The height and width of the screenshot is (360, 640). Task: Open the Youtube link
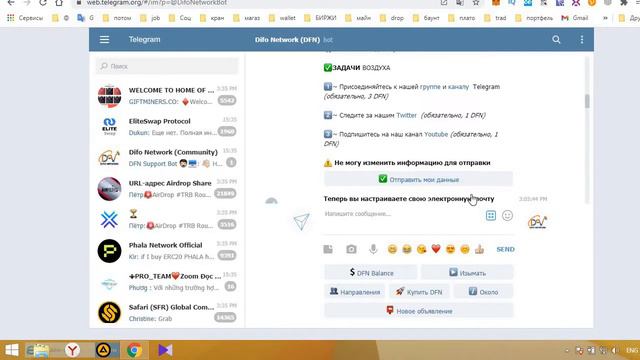click(x=436, y=134)
